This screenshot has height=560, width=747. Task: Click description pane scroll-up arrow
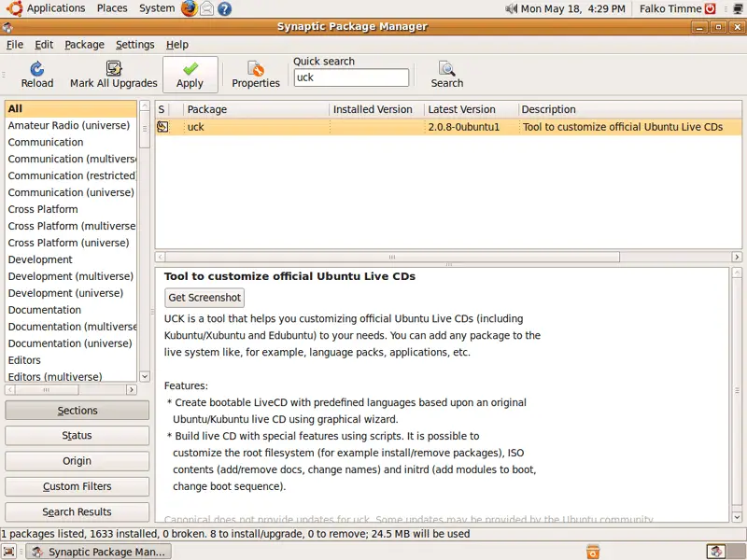coord(737,273)
